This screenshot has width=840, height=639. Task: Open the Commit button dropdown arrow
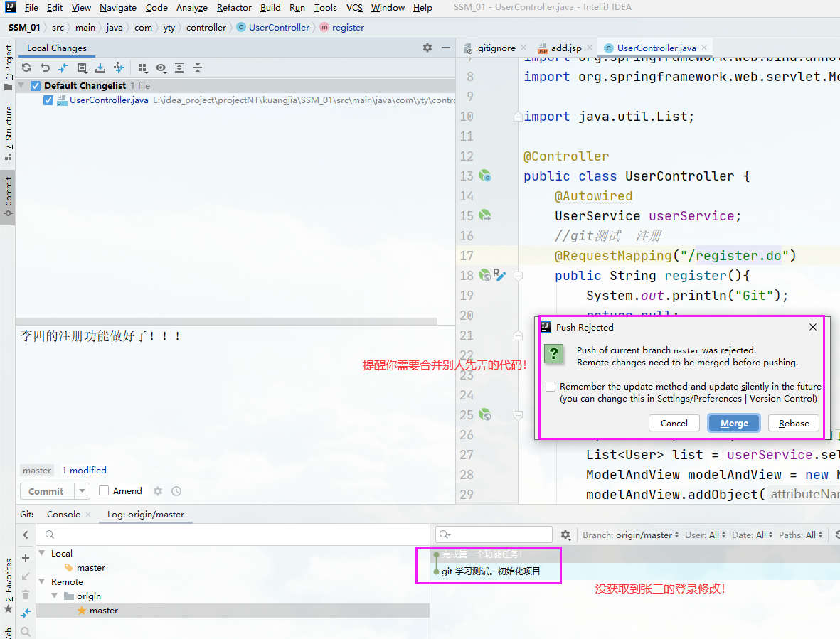coord(80,490)
